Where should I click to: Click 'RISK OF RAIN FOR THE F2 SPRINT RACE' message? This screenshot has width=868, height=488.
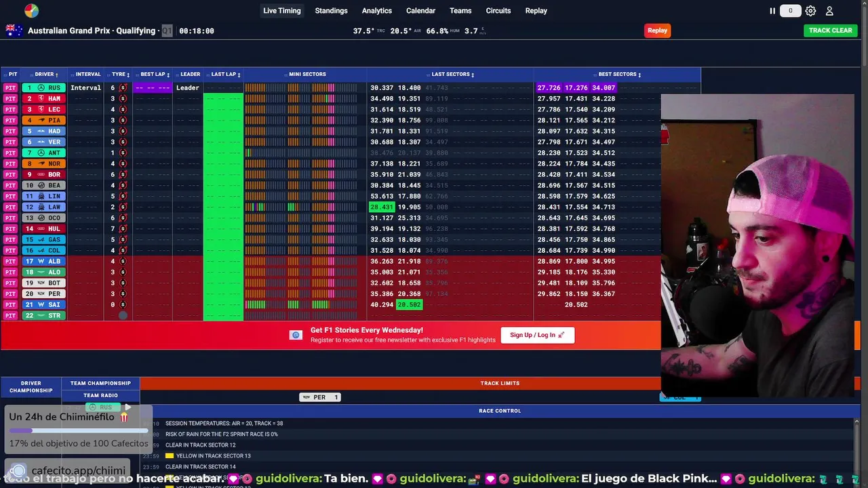222,434
